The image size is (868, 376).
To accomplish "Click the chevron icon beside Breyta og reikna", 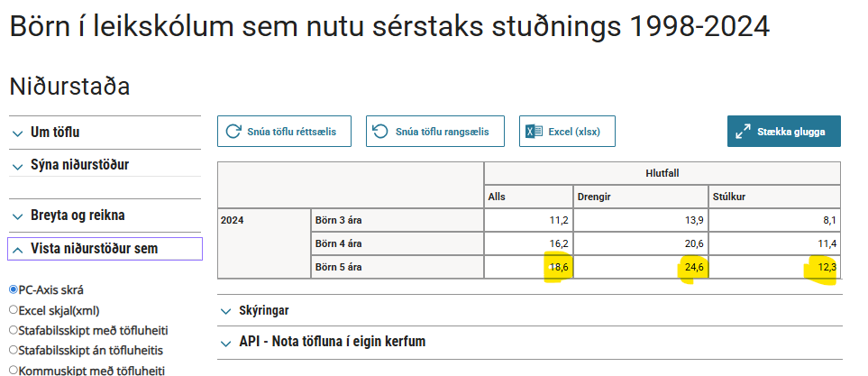I will pos(18,216).
